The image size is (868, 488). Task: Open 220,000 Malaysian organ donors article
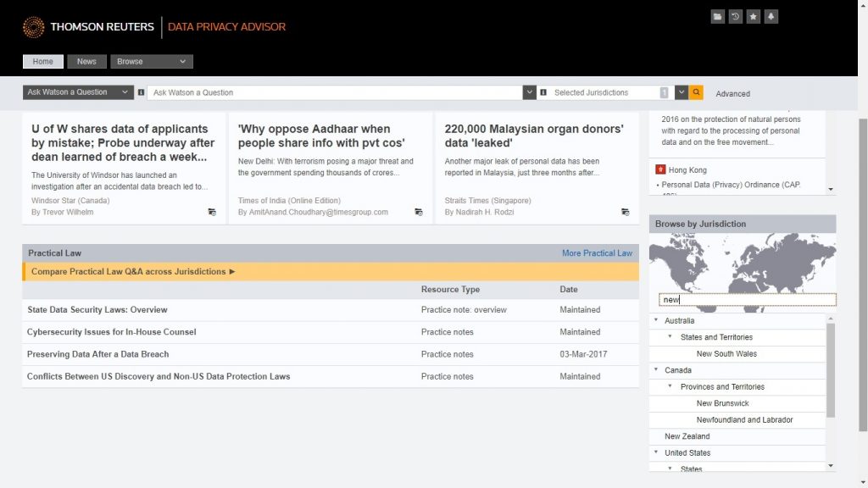click(534, 136)
